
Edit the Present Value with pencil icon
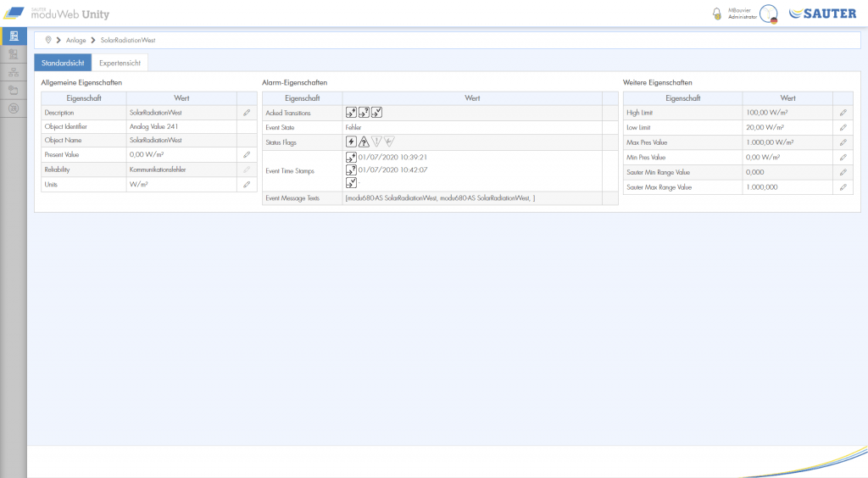pos(247,154)
